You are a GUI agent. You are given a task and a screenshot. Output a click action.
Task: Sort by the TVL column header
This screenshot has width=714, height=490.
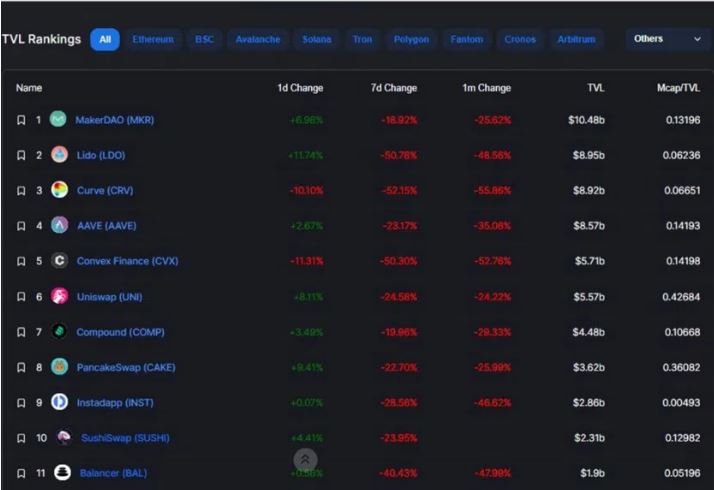coord(596,87)
